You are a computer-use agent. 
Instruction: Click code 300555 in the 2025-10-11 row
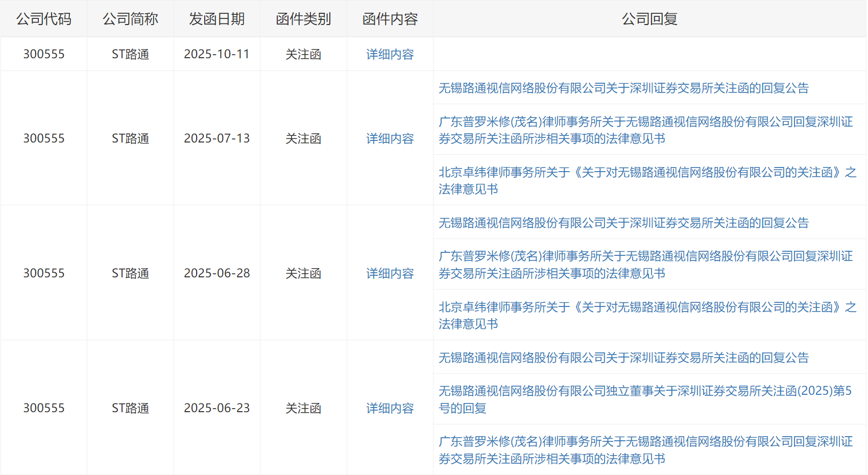click(x=44, y=54)
